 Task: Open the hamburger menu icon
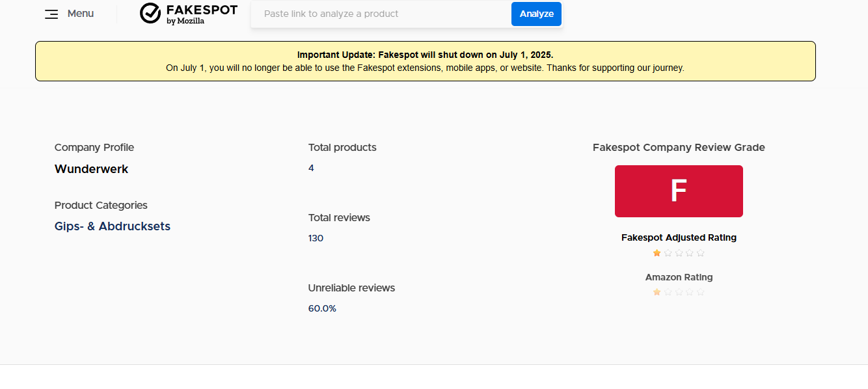click(51, 14)
